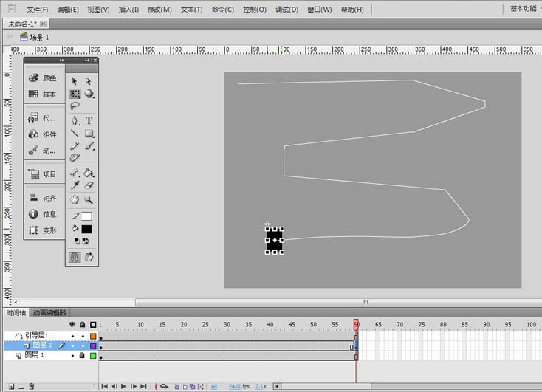
Task: Open the 信息 info panel
Action: [x=43, y=214]
